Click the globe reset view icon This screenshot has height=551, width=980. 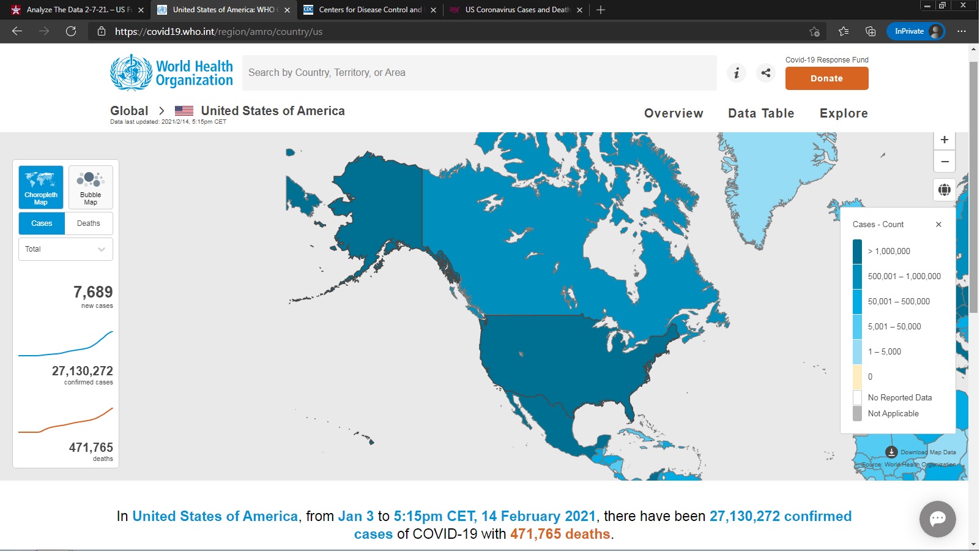(944, 190)
